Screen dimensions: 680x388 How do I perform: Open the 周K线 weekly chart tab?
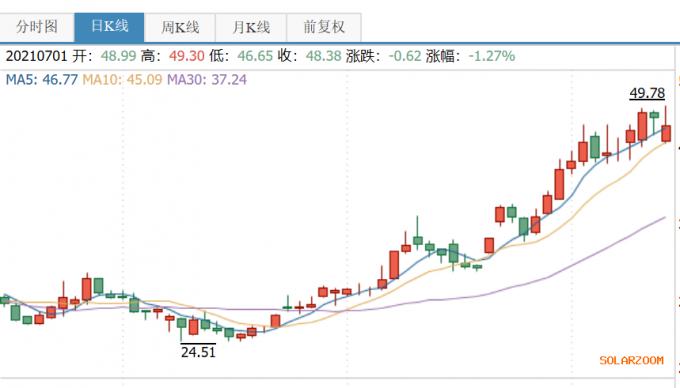point(180,27)
